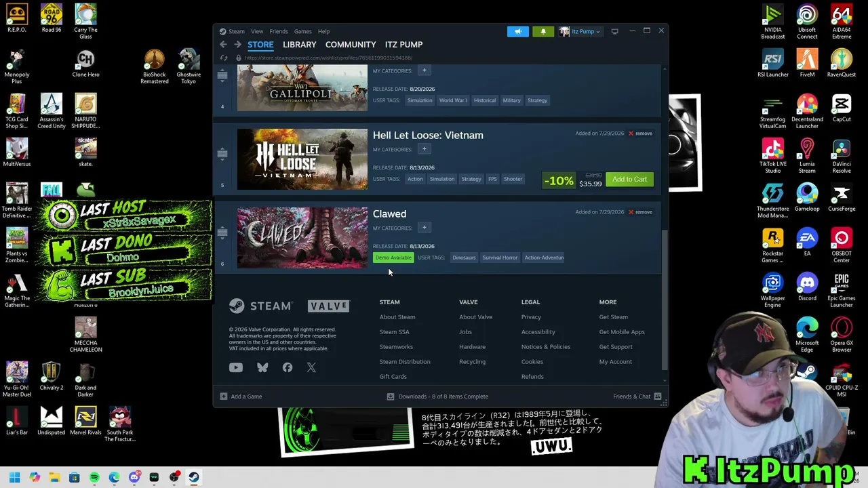Screen dimensions: 868x488
Task: Open the Friends menu
Action: tap(279, 31)
